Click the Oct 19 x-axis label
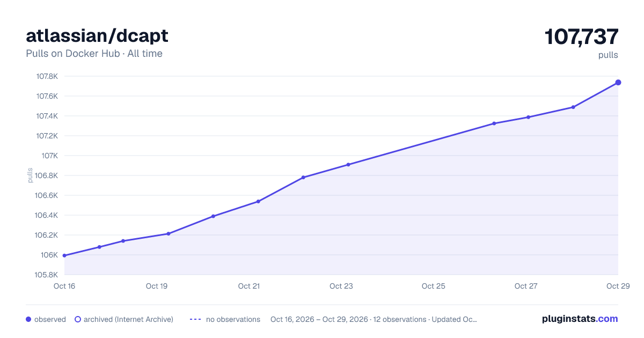 tap(157, 286)
